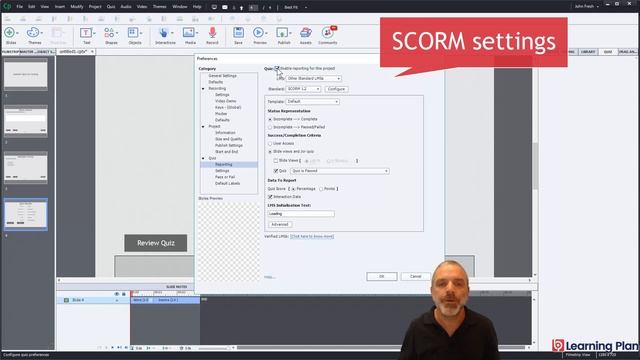Open the Slides tool dropdown arrow

pyautogui.click(x=17, y=33)
